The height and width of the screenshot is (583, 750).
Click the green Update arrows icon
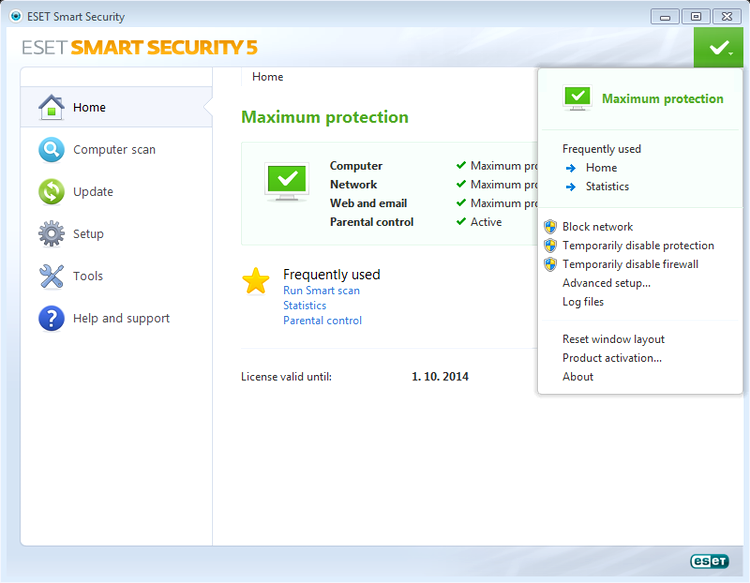pos(51,192)
